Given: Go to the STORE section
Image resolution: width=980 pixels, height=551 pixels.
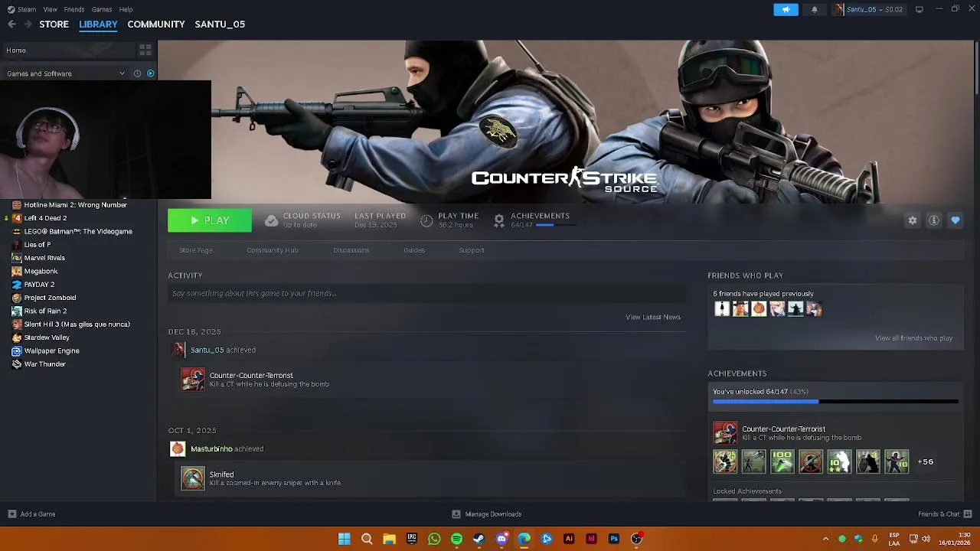Looking at the screenshot, I should 54,24.
